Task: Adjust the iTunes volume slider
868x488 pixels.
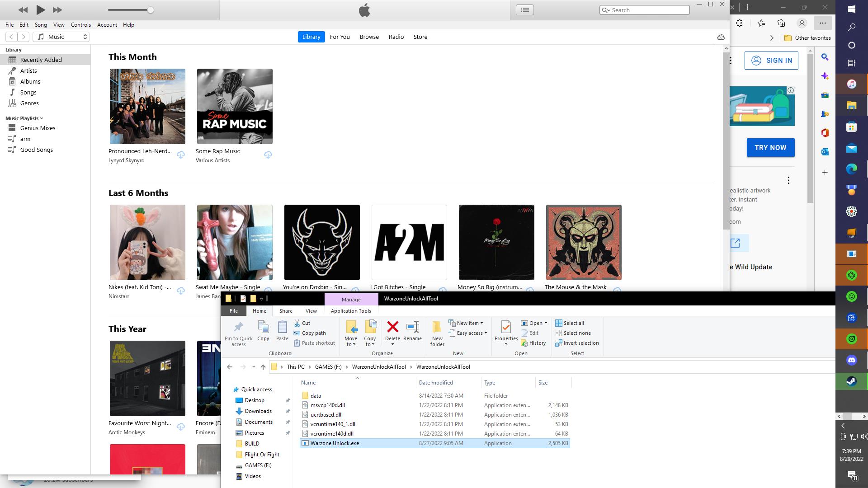Action: pos(151,10)
